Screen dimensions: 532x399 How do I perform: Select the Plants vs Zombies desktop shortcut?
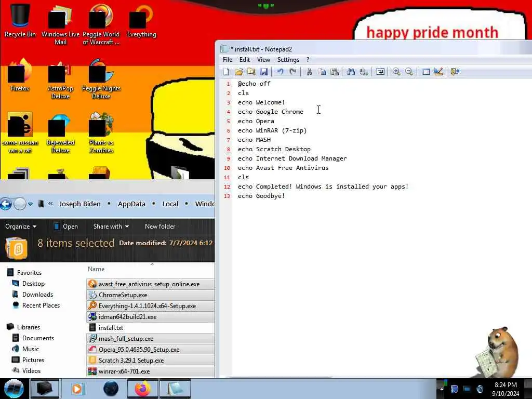101,133
